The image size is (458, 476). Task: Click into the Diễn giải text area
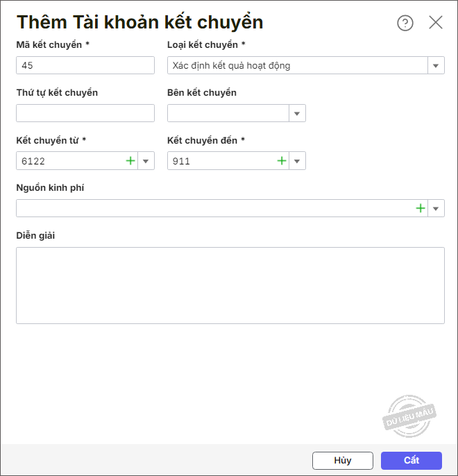(230, 285)
